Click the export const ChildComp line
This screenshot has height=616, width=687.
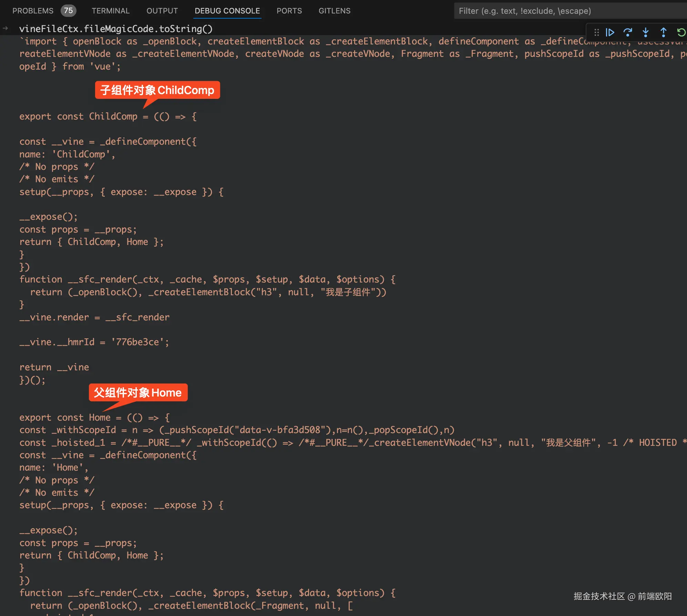[107, 116]
